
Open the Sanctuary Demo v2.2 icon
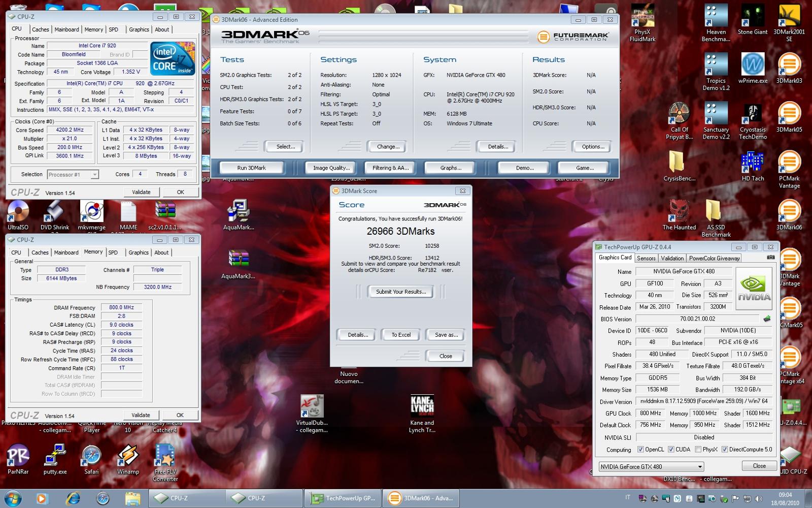(716, 120)
